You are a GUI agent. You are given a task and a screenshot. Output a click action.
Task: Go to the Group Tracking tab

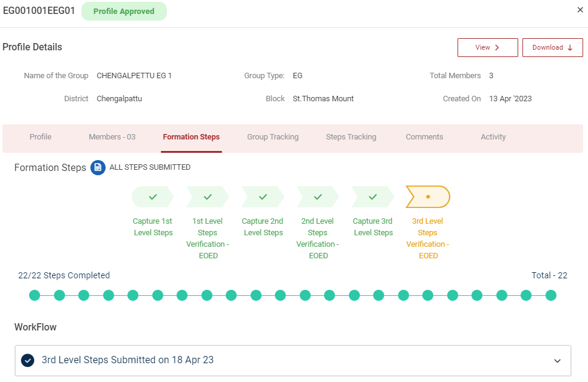[272, 137]
